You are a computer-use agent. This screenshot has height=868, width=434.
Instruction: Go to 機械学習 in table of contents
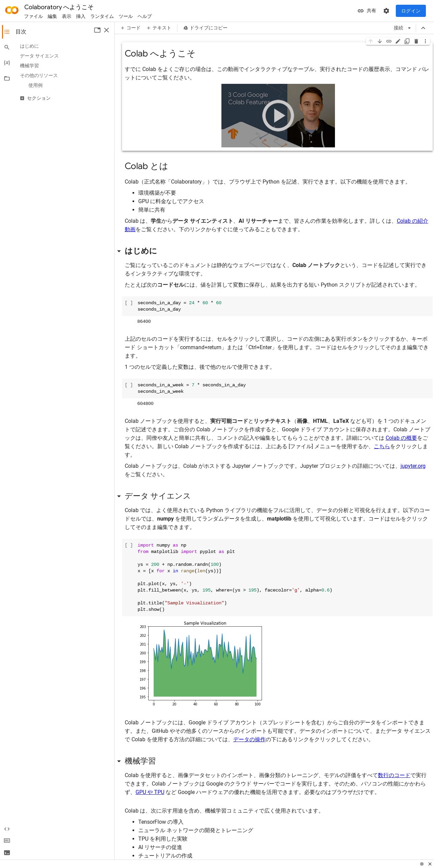29,66
